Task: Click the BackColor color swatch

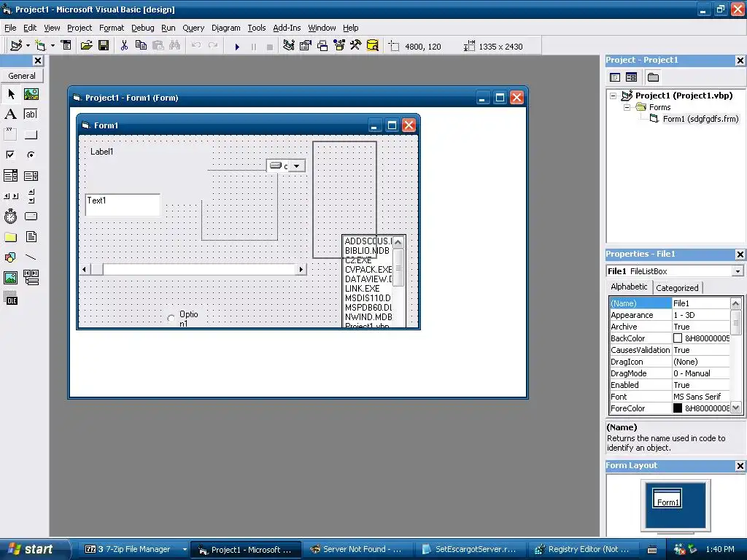Action: coord(678,338)
